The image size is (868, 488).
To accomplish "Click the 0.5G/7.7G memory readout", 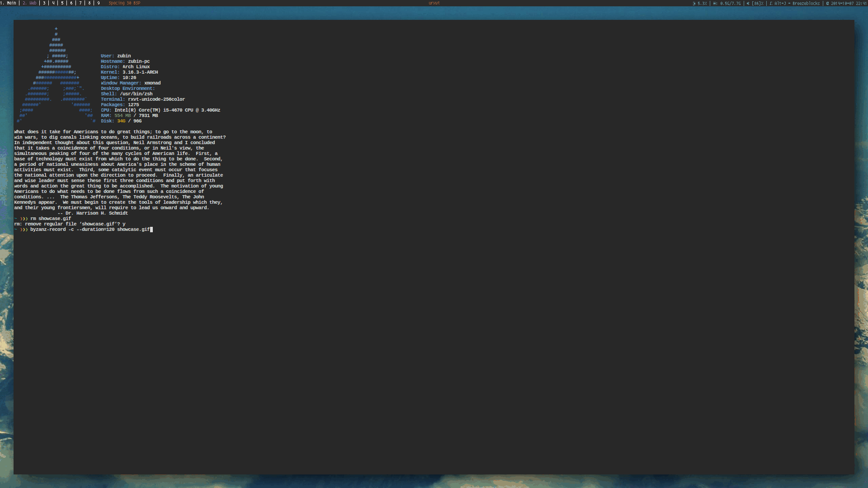I will tap(730, 3).
